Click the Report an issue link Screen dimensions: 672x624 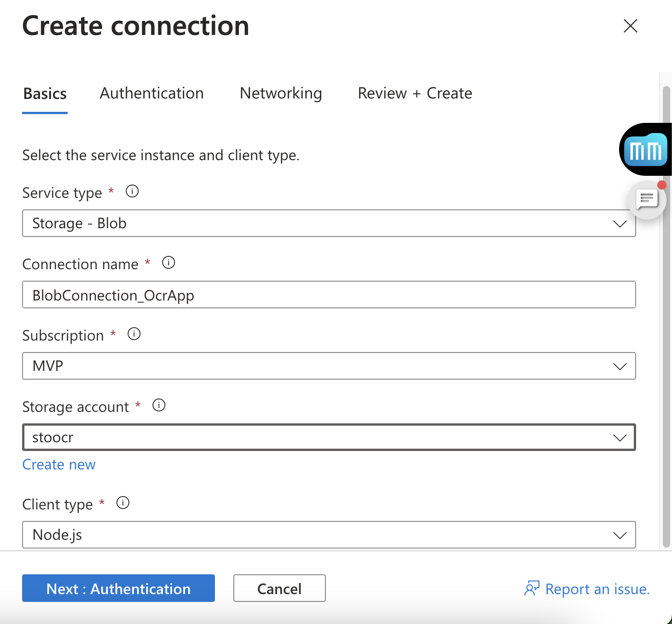coord(587,589)
